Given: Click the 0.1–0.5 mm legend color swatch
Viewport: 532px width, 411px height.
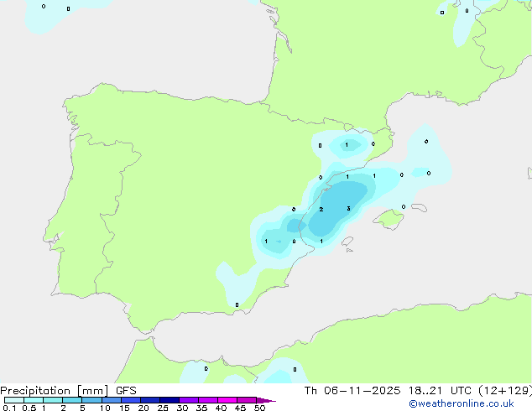Looking at the screenshot, I should [14, 400].
